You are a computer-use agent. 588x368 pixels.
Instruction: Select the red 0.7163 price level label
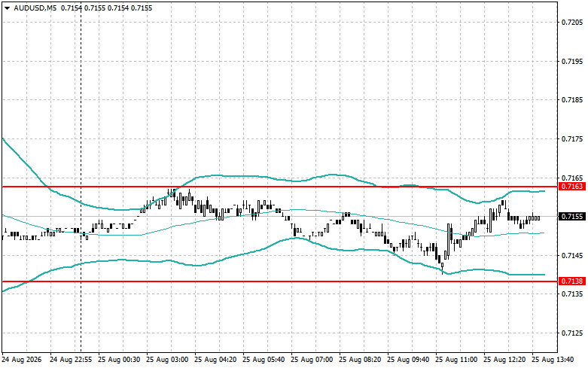point(572,186)
